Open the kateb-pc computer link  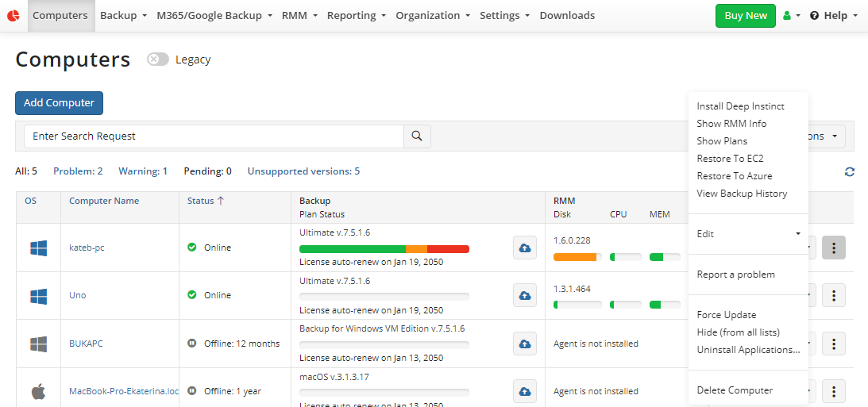point(87,248)
